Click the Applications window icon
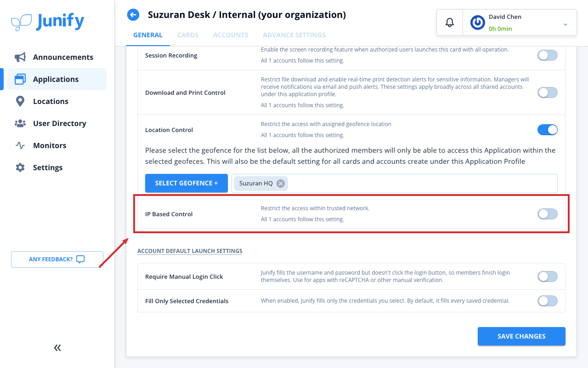The height and width of the screenshot is (368, 588). 20,79
